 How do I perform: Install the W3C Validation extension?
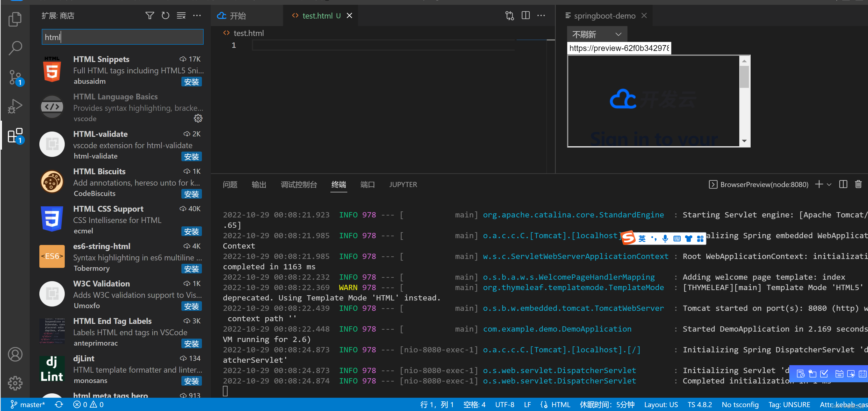click(x=191, y=306)
